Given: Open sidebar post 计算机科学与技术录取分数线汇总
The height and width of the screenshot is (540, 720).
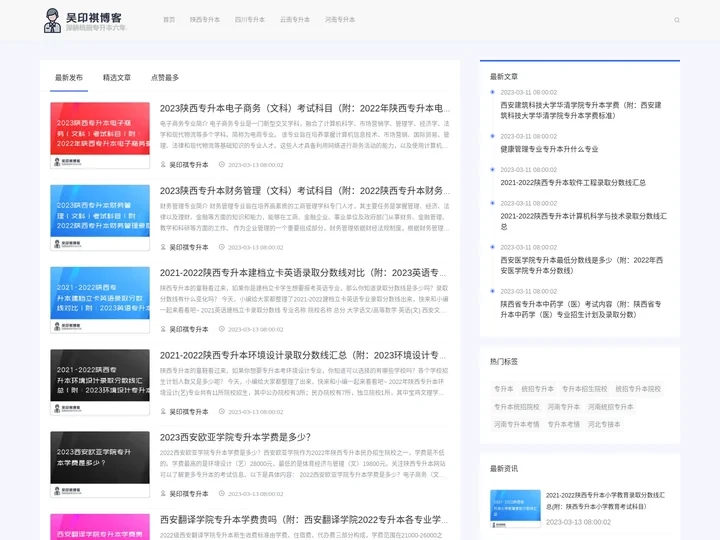Looking at the screenshot, I should [x=583, y=221].
